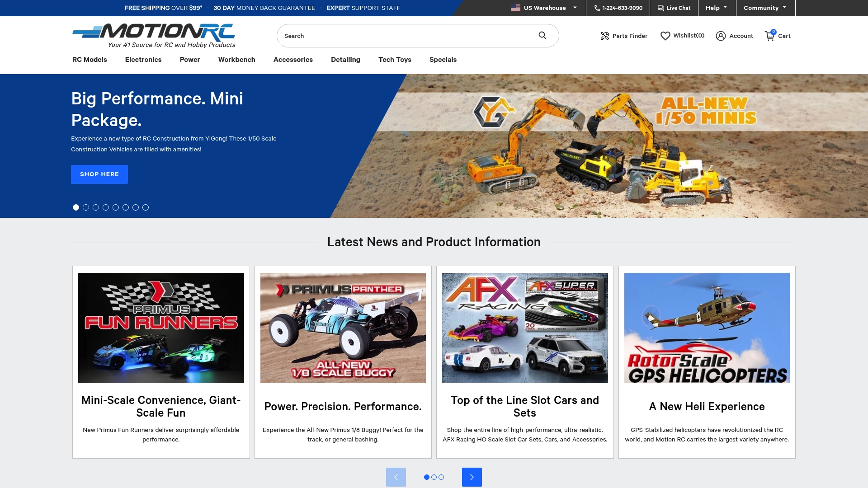Click '30 DAY MONEY BACK GUARANTEE' text
The height and width of the screenshot is (488, 868).
coord(264,8)
